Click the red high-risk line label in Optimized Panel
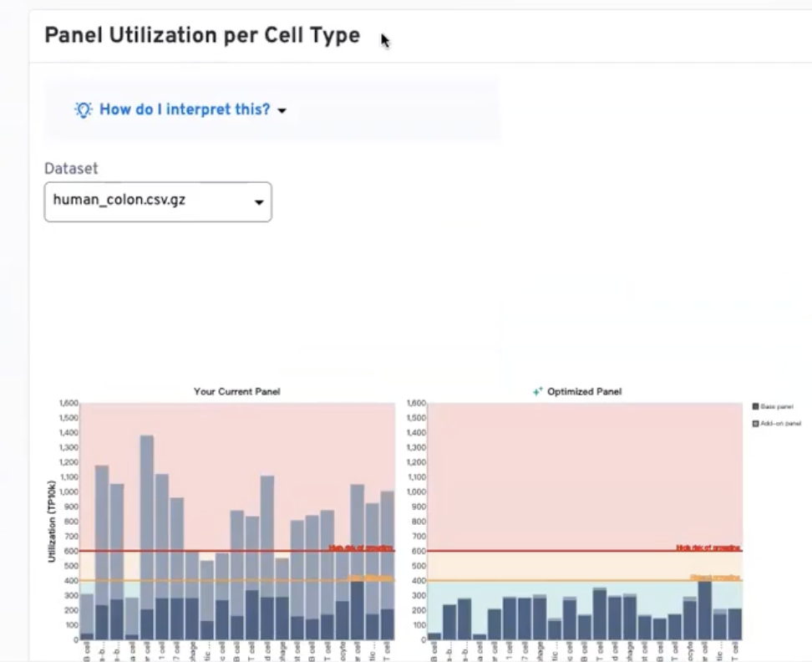The height and width of the screenshot is (662, 812). [708, 547]
